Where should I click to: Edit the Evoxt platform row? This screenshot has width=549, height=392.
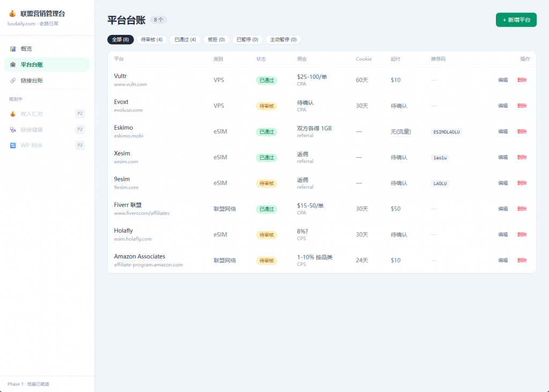pos(503,106)
